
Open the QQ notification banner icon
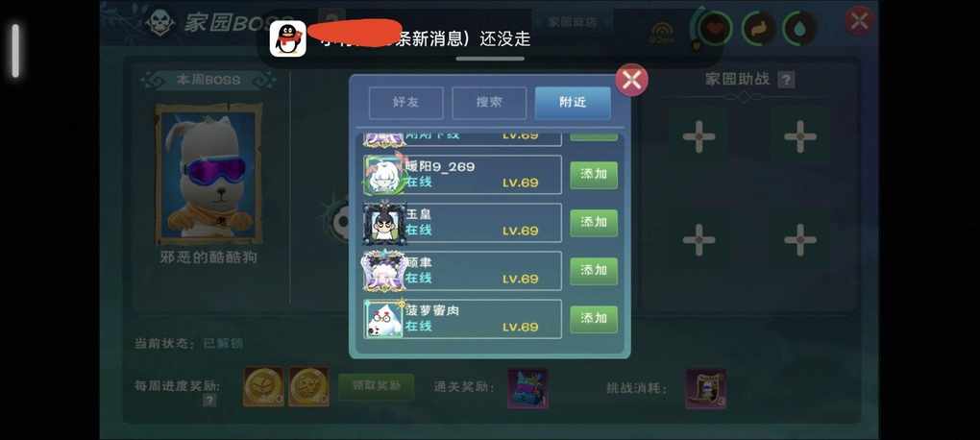coord(287,38)
